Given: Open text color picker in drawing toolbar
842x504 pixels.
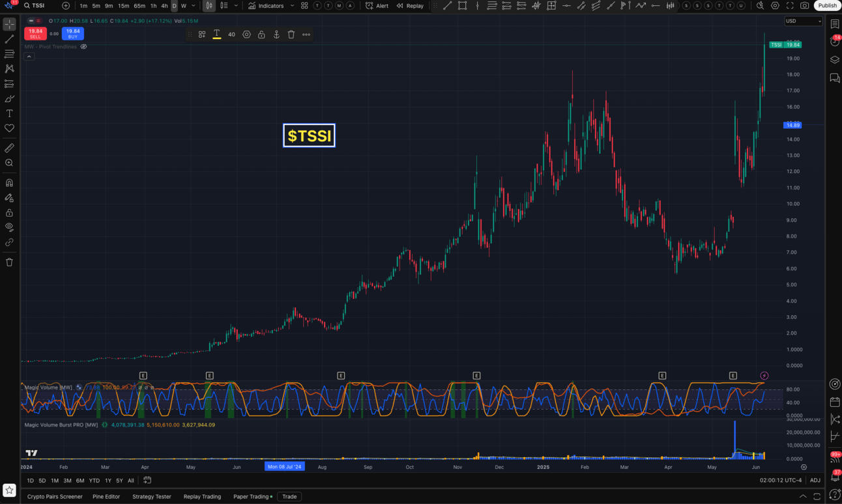Looking at the screenshot, I should click(x=217, y=35).
